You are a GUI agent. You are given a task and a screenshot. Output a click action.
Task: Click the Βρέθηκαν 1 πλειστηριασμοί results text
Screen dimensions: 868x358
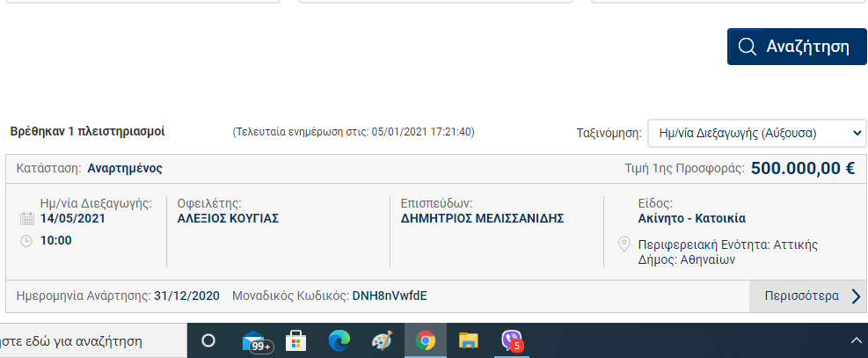[x=87, y=132]
